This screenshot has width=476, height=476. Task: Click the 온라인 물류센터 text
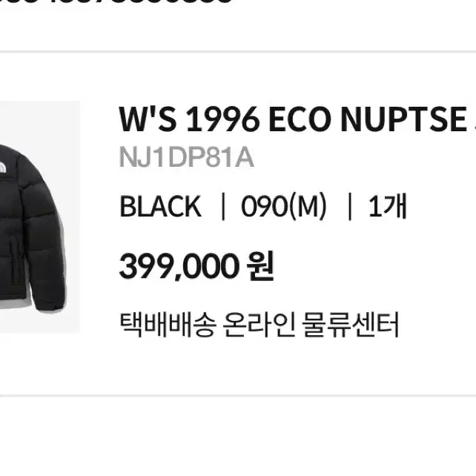(x=311, y=325)
